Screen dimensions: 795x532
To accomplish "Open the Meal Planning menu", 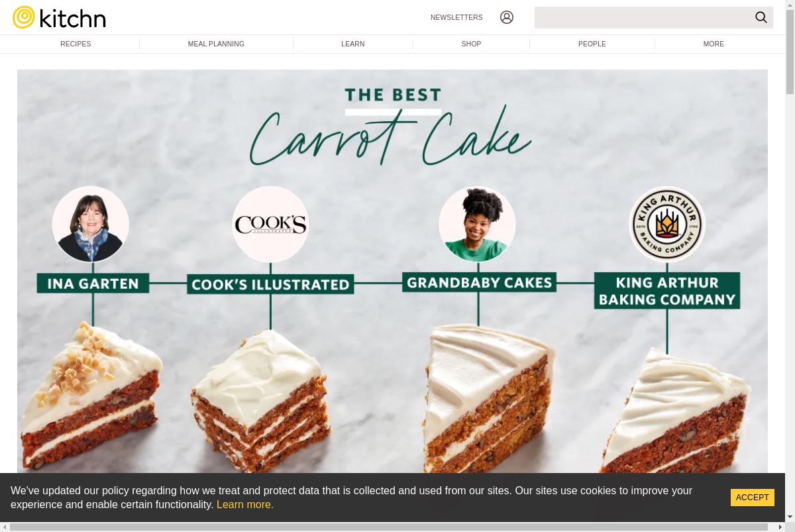I will click(x=216, y=44).
